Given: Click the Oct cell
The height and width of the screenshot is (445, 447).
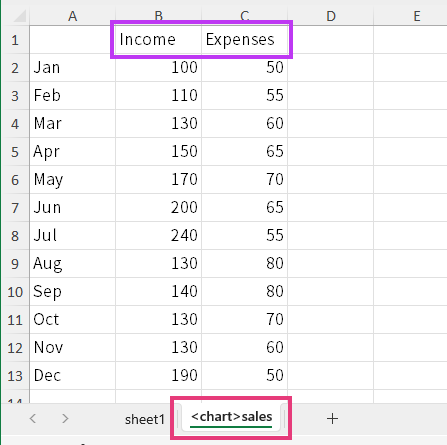Looking at the screenshot, I should [73, 320].
